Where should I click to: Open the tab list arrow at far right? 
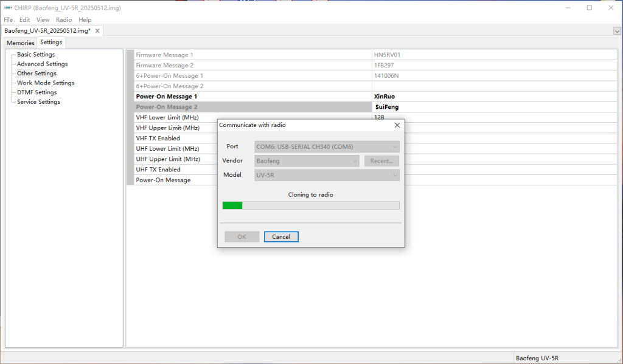pos(617,31)
